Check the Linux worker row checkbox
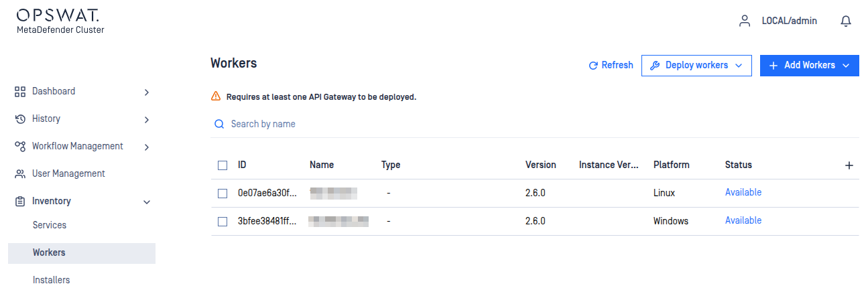This screenshot has height=296, width=868. [x=223, y=194]
